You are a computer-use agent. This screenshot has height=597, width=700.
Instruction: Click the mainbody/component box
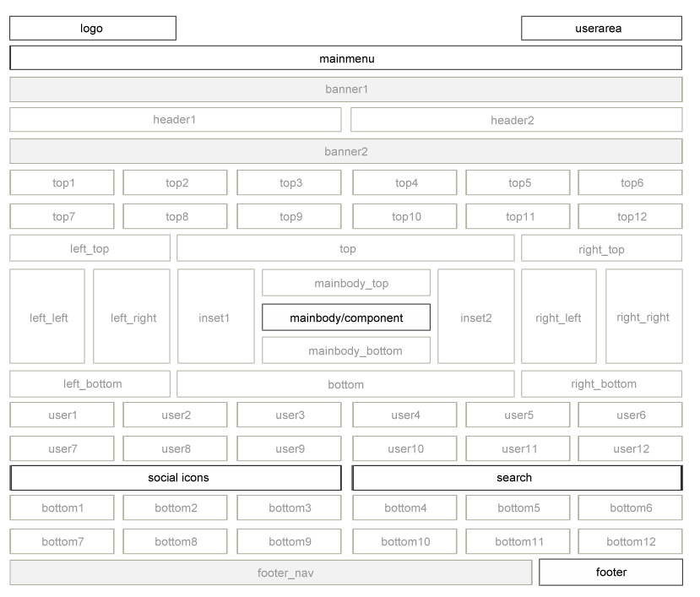coord(346,317)
